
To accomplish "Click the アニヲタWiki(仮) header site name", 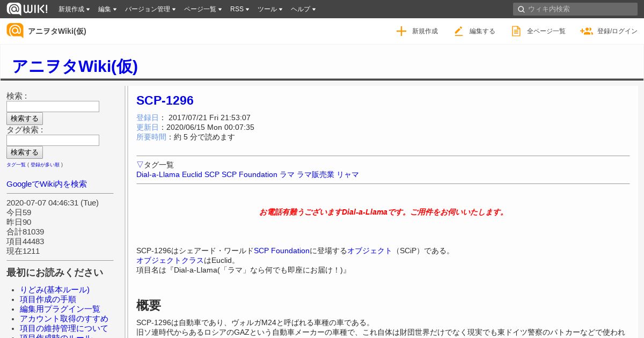I will coord(57,31).
